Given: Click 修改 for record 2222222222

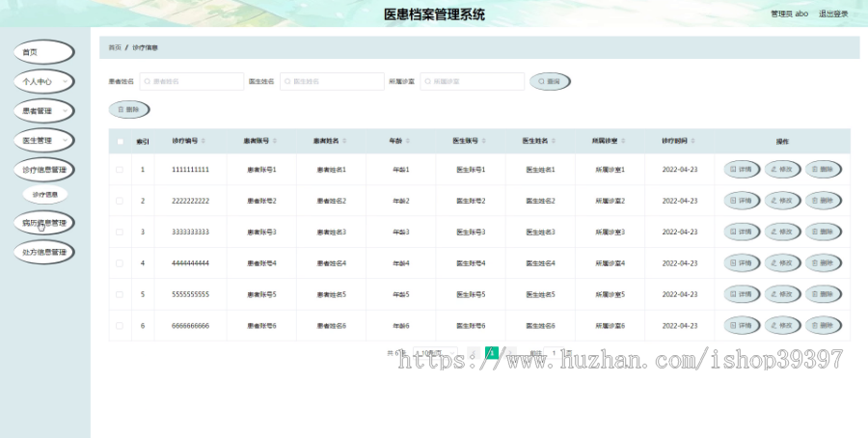Looking at the screenshot, I should 783,201.
